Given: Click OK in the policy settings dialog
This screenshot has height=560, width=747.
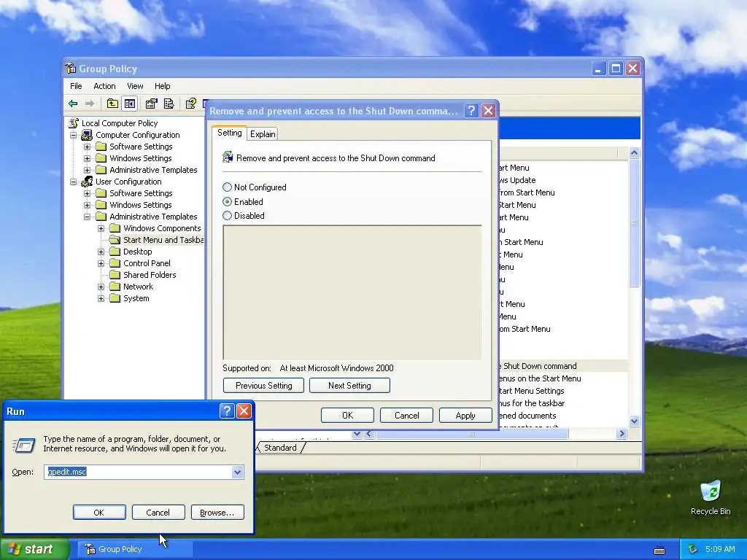Looking at the screenshot, I should (347, 415).
